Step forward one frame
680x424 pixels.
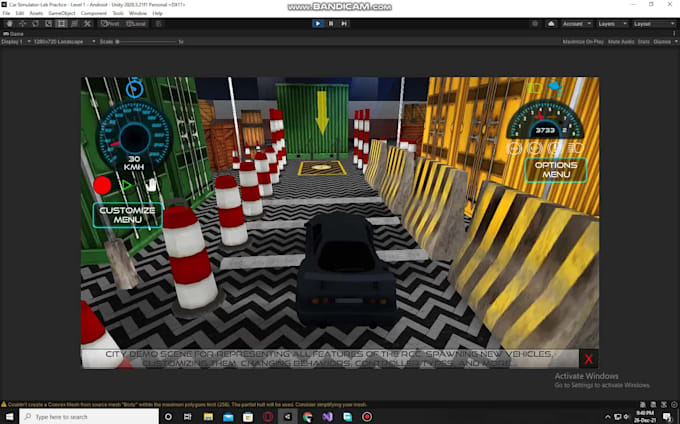344,23
